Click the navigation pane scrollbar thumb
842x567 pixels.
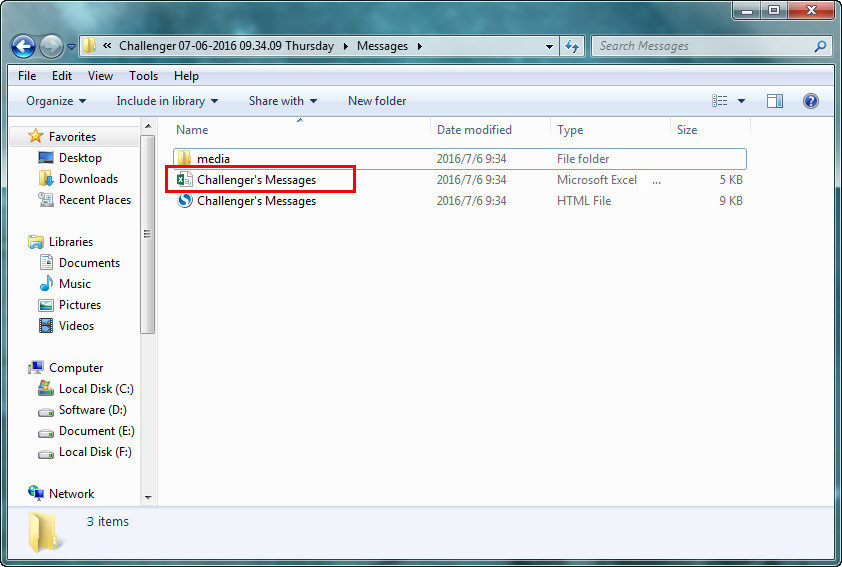click(148, 234)
